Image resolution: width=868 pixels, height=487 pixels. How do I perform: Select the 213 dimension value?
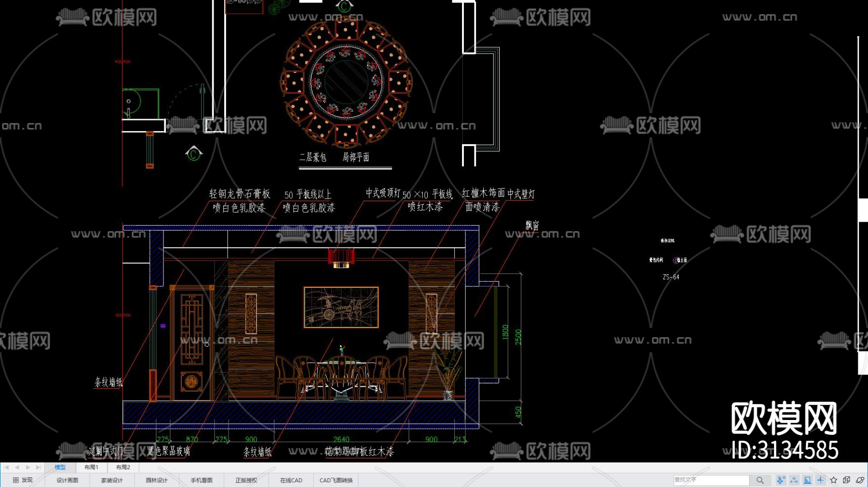coord(460,439)
